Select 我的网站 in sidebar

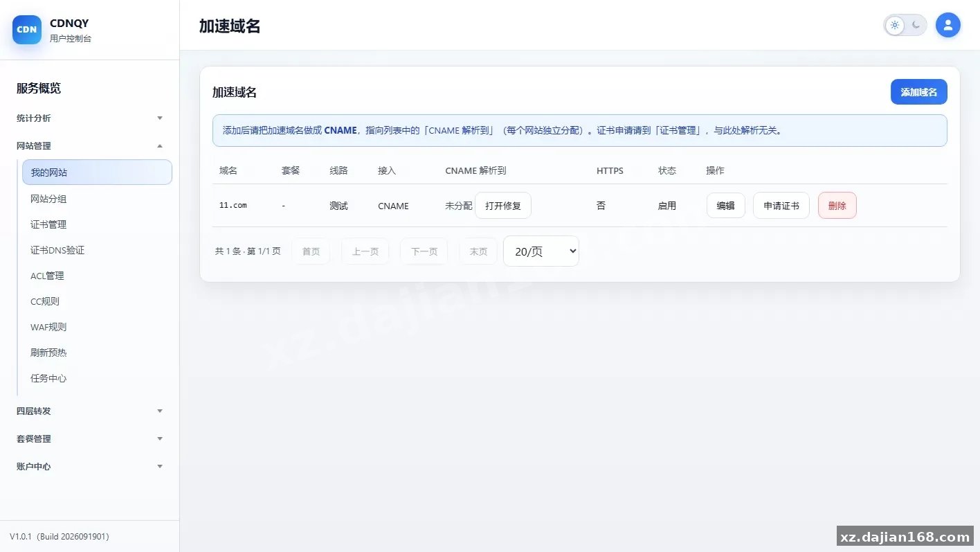click(x=97, y=172)
